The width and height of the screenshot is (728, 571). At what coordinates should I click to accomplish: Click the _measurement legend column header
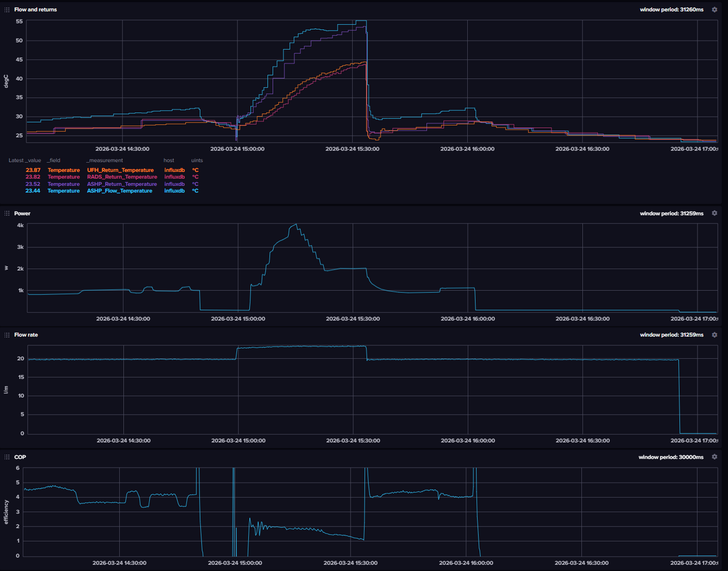tap(105, 160)
